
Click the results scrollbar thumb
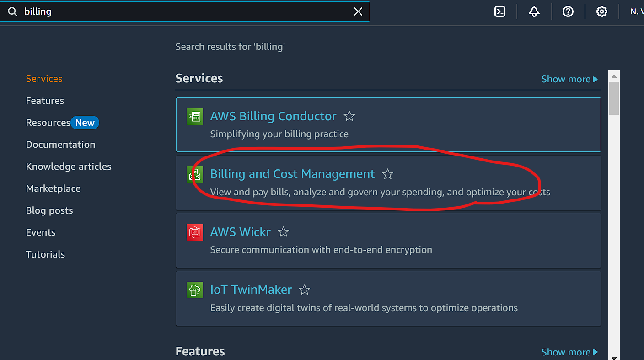pyautogui.click(x=614, y=98)
